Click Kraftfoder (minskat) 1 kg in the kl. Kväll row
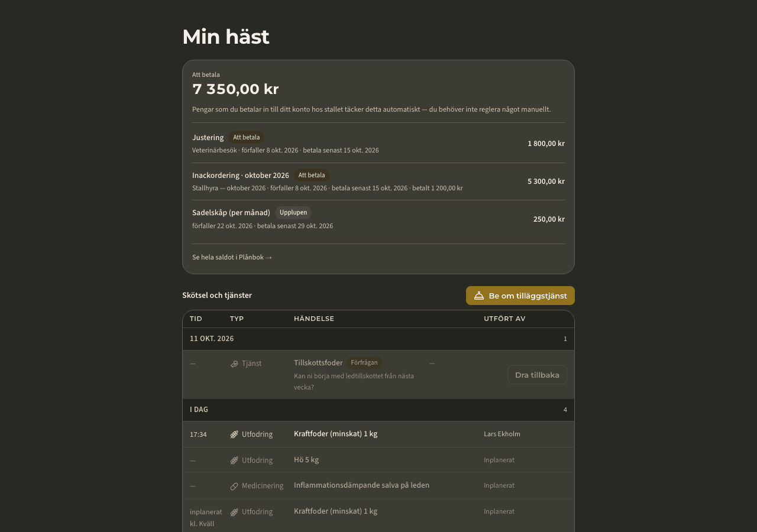The height and width of the screenshot is (532, 757). click(335, 511)
